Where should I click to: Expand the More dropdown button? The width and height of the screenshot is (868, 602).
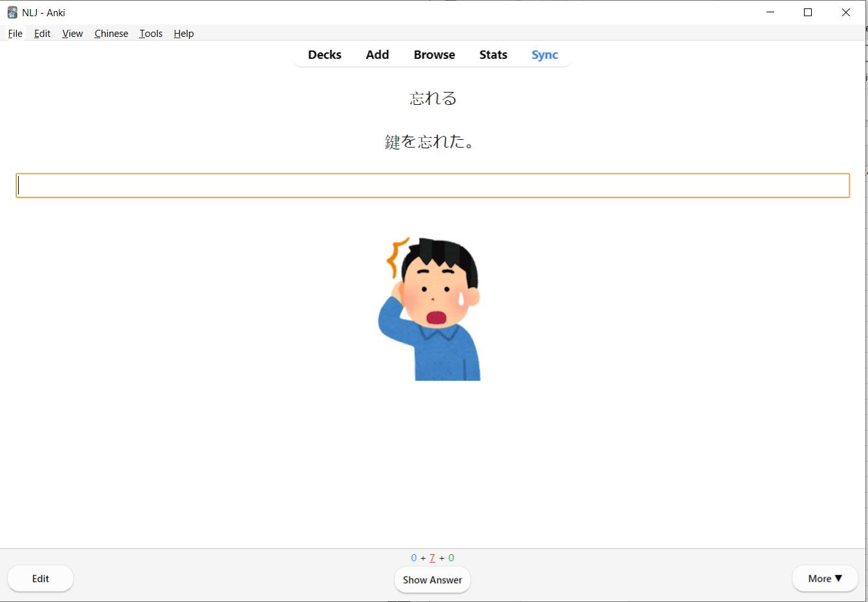(825, 579)
